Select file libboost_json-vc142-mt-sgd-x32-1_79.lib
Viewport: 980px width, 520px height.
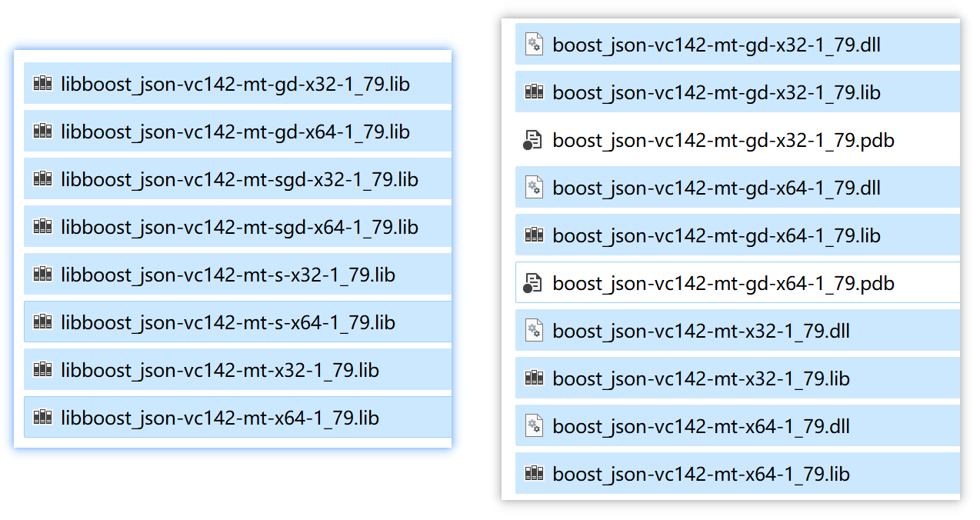pyautogui.click(x=239, y=179)
